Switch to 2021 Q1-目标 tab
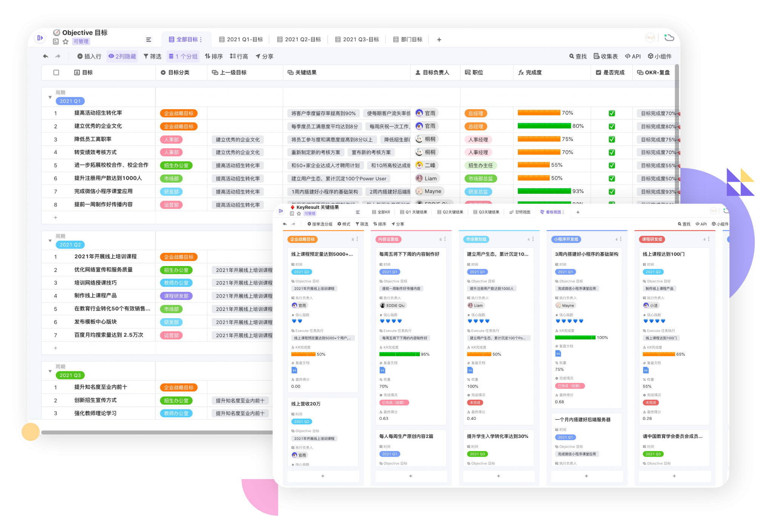 (241, 40)
